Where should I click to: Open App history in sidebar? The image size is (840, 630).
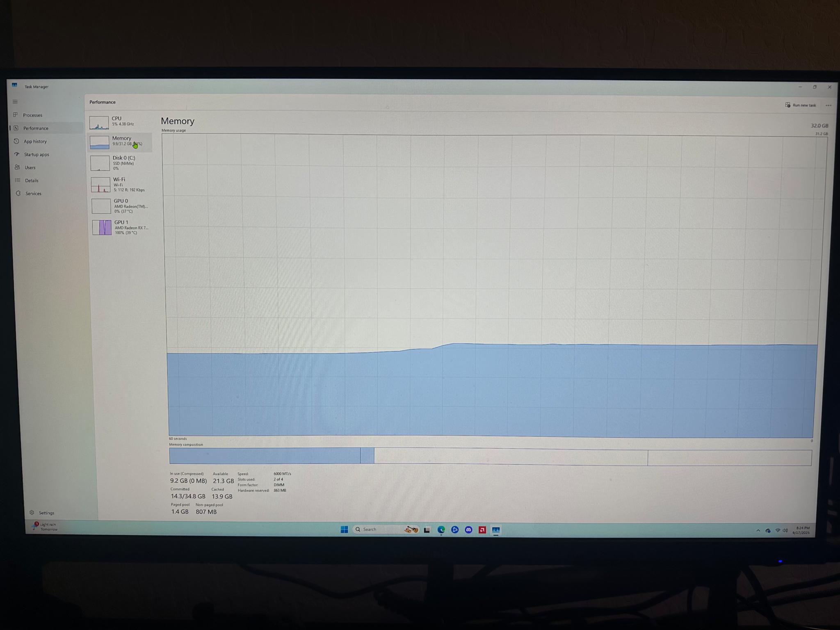click(x=35, y=142)
